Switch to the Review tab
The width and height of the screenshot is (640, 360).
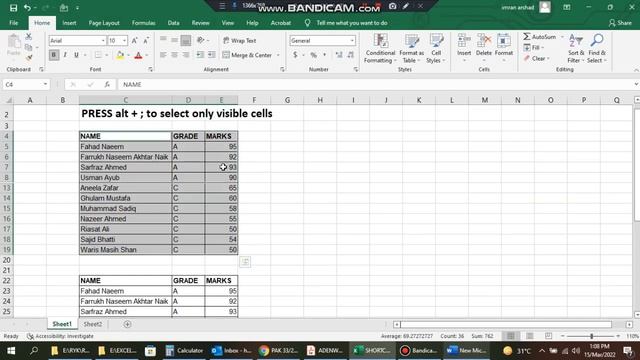[x=200, y=23]
